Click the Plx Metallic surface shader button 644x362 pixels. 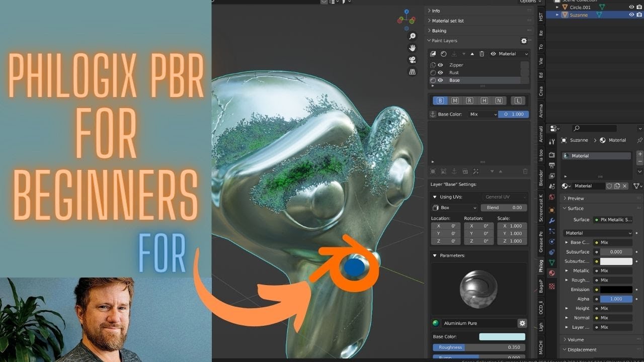click(612, 220)
